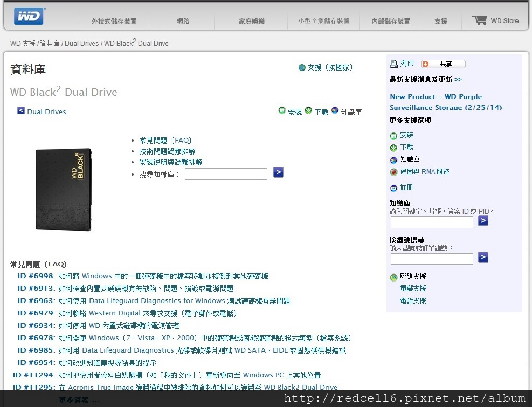The height and width of the screenshot is (407, 532).
Task: Click the sidebar 下載 icon
Action: click(x=393, y=148)
